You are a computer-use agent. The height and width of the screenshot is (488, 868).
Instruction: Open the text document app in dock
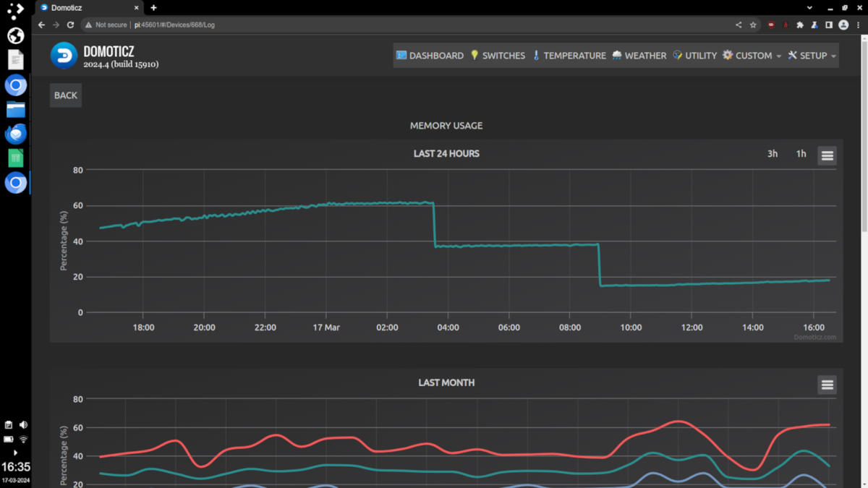15,60
